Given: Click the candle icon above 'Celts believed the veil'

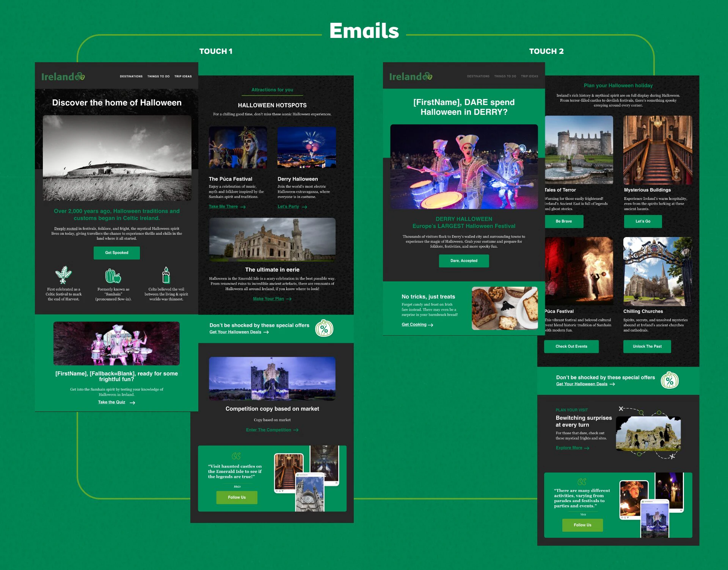Looking at the screenshot, I should point(166,275).
